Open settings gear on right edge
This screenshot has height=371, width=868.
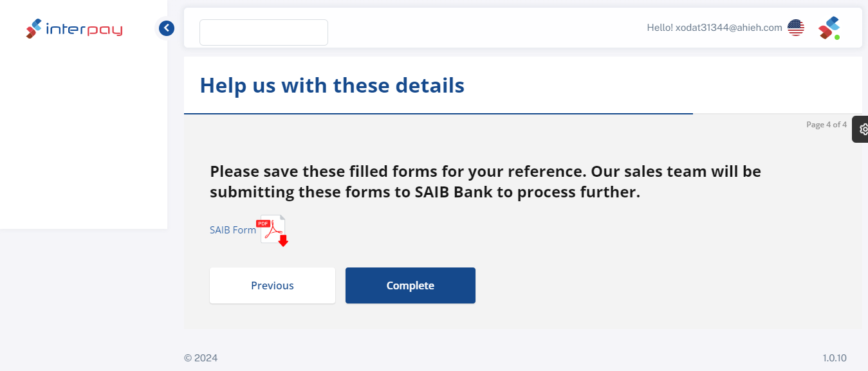[x=863, y=129]
